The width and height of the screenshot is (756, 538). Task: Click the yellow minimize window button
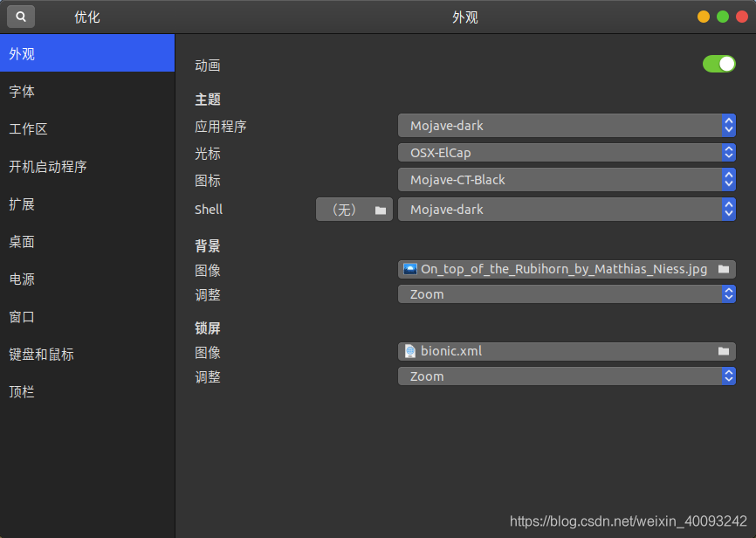click(704, 17)
